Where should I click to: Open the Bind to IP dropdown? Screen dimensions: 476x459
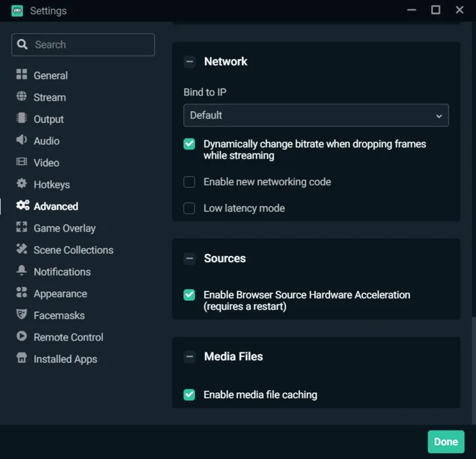click(316, 116)
